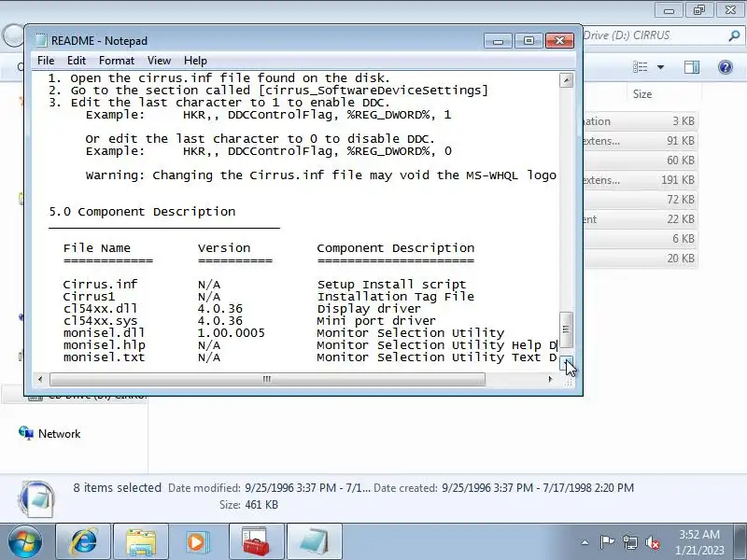
Task: Click the vertical scrollbar thumb in Notepad
Action: coord(566,329)
